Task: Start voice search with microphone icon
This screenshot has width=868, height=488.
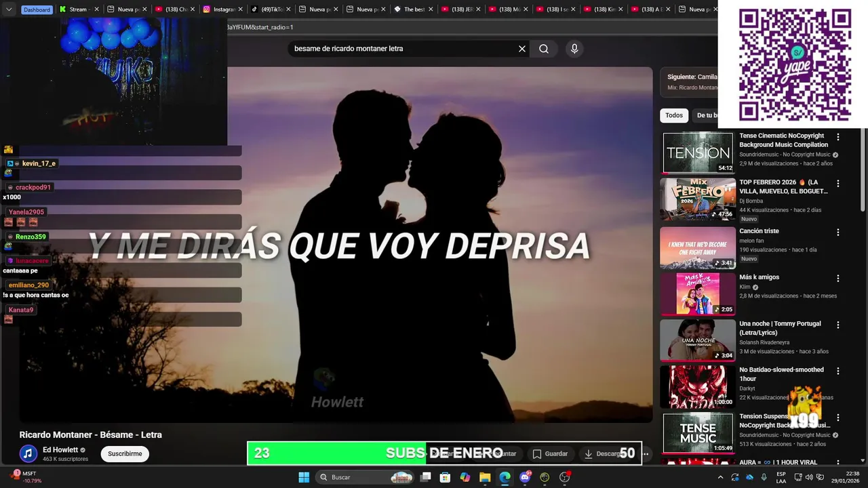Action: [x=574, y=49]
